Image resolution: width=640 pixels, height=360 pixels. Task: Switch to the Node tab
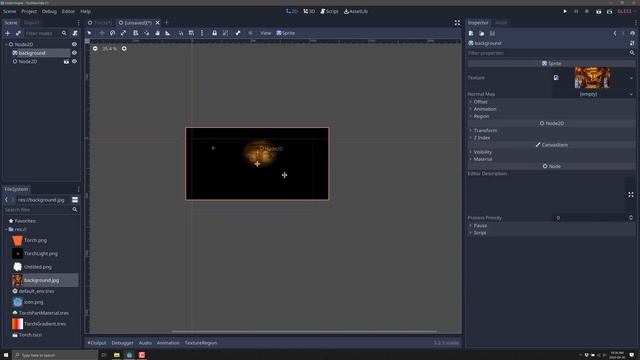click(x=501, y=23)
